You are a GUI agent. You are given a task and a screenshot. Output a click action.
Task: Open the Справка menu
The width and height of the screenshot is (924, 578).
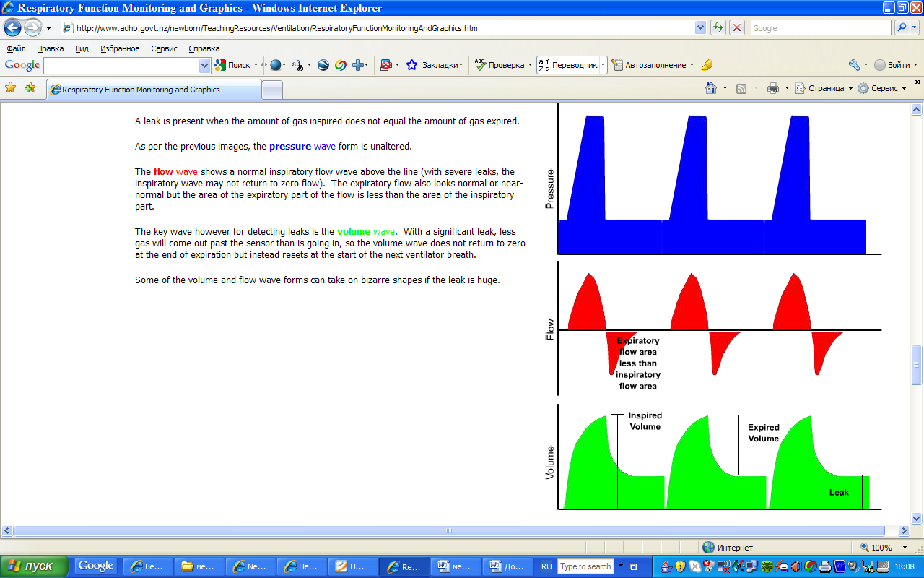pyautogui.click(x=204, y=48)
